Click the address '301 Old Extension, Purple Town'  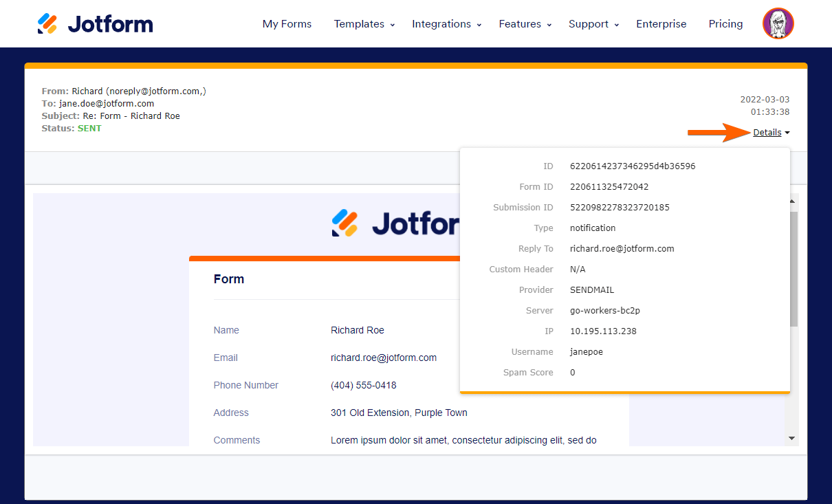click(x=399, y=413)
